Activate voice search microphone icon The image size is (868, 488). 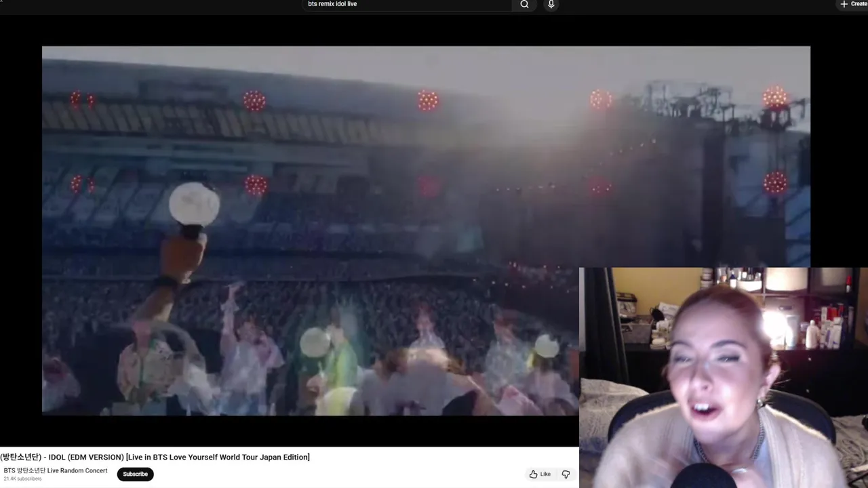(x=551, y=4)
